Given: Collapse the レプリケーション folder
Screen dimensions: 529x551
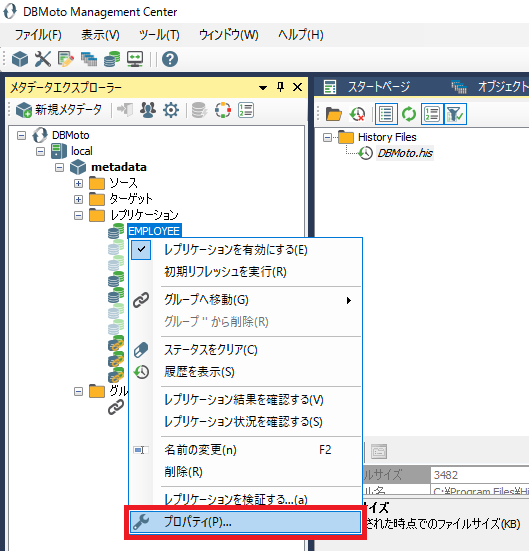Looking at the screenshot, I should tap(78, 215).
